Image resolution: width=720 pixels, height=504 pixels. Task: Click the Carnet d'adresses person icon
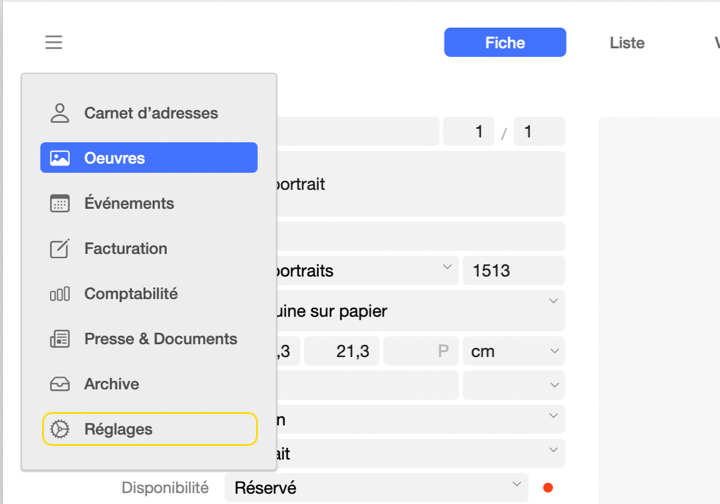[60, 113]
